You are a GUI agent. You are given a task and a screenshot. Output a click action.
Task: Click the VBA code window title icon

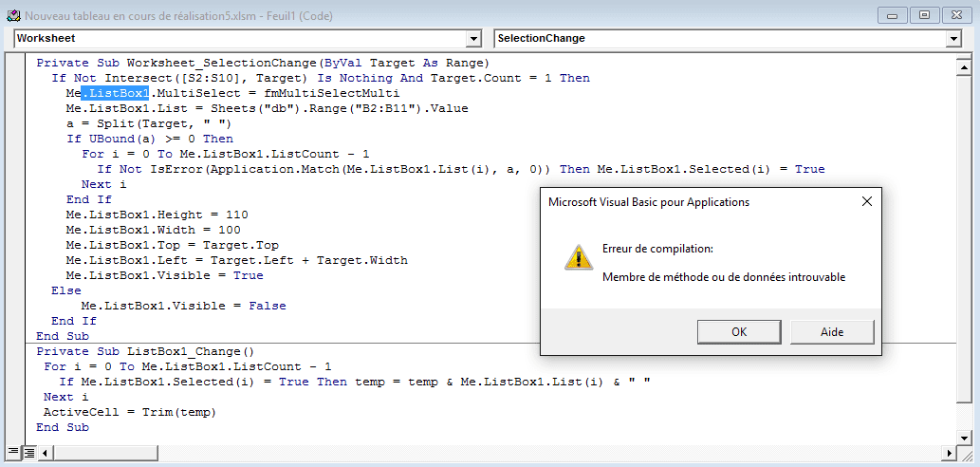(x=13, y=15)
